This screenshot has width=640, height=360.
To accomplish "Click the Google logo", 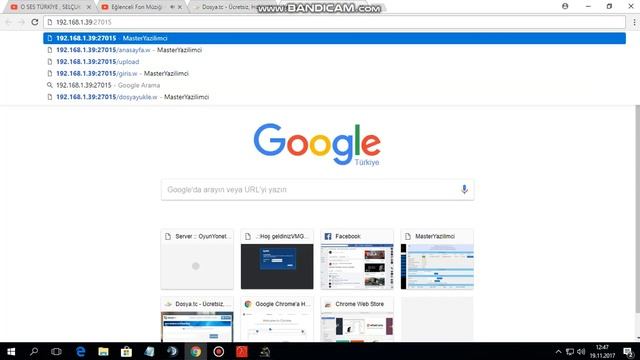I will coord(317,144).
